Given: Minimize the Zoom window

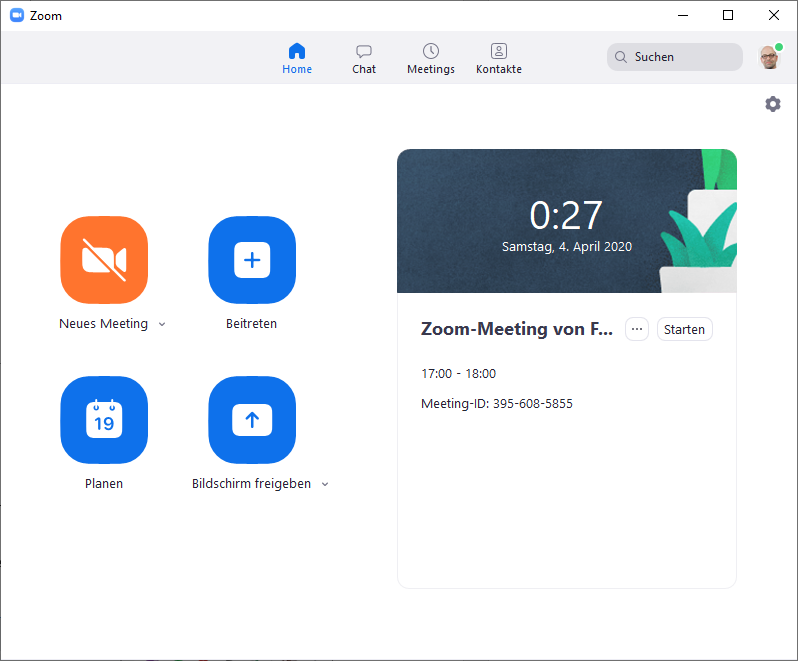Looking at the screenshot, I should tap(683, 15).
